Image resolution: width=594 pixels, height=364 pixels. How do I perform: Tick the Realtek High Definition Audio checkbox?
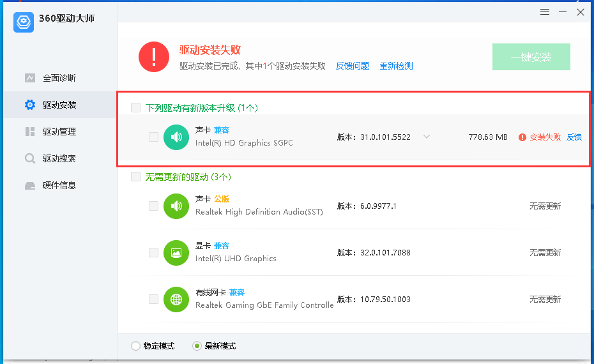pyautogui.click(x=153, y=206)
